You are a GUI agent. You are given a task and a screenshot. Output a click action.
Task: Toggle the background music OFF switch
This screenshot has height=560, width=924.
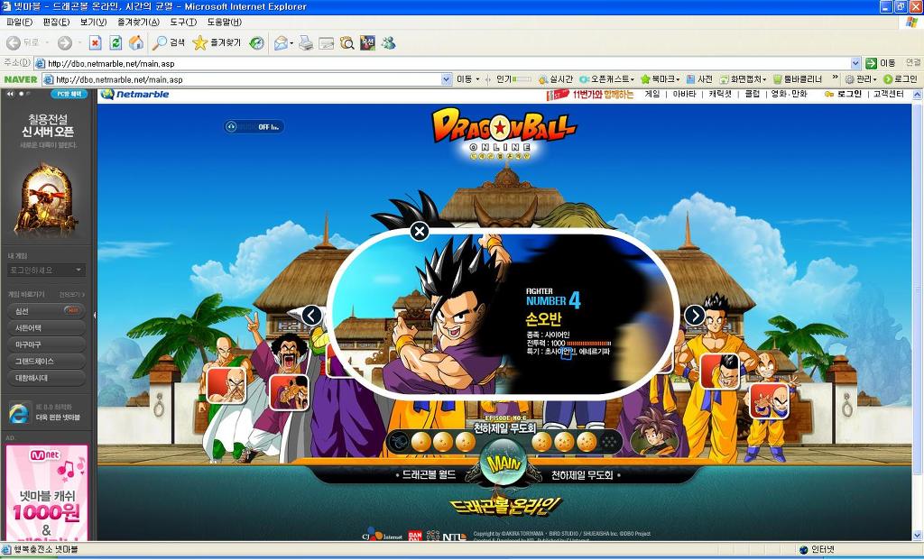254,127
